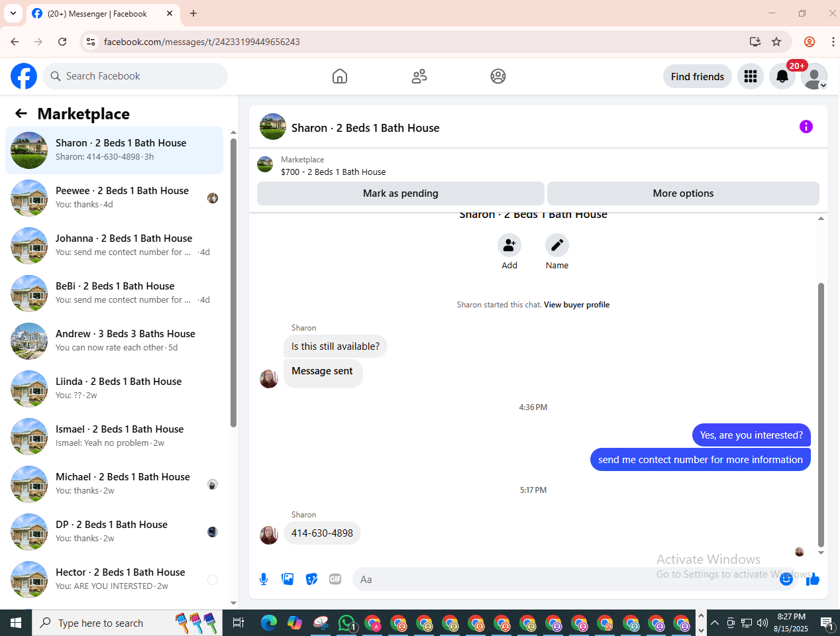Choose a sticker icon
The height and width of the screenshot is (636, 840).
click(311, 579)
